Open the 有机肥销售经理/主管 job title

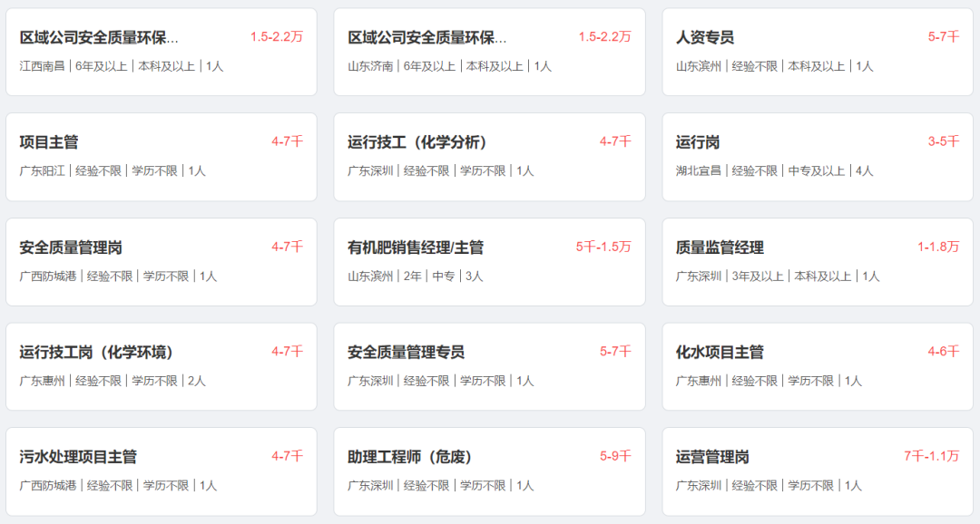point(416,247)
